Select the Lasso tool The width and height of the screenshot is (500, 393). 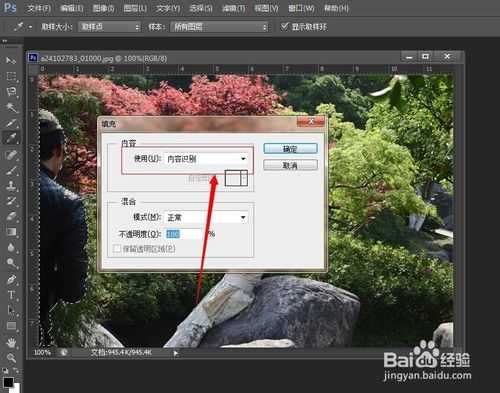click(x=12, y=92)
